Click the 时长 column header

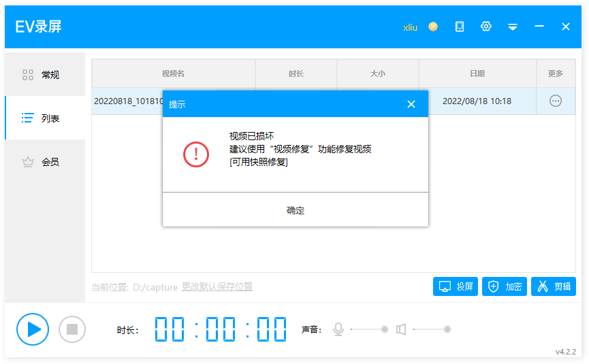point(296,73)
